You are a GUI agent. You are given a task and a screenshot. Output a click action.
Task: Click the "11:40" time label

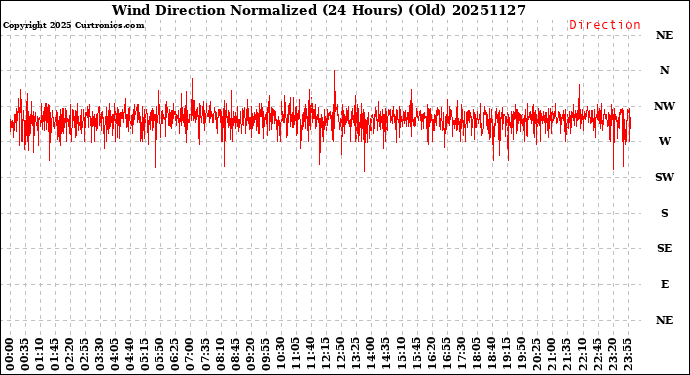pos(311,355)
